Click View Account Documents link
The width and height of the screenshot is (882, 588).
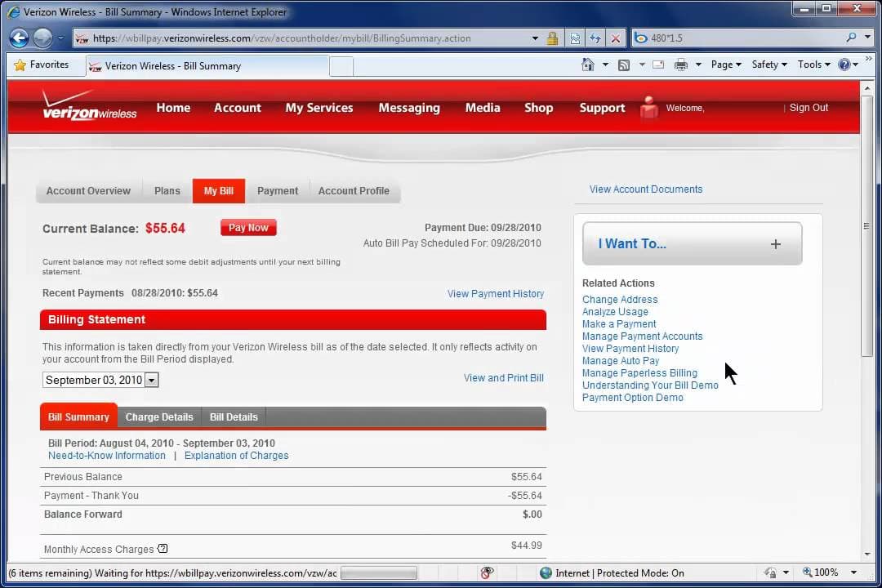(646, 189)
